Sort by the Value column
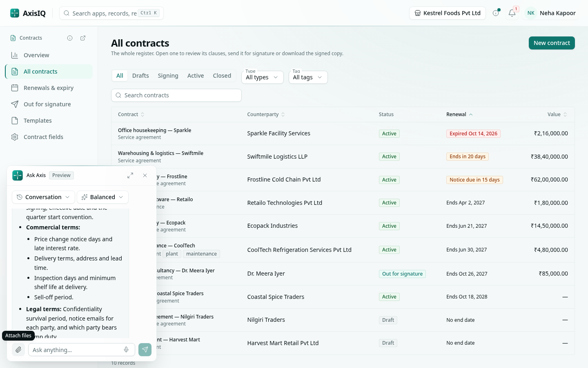 557,114
